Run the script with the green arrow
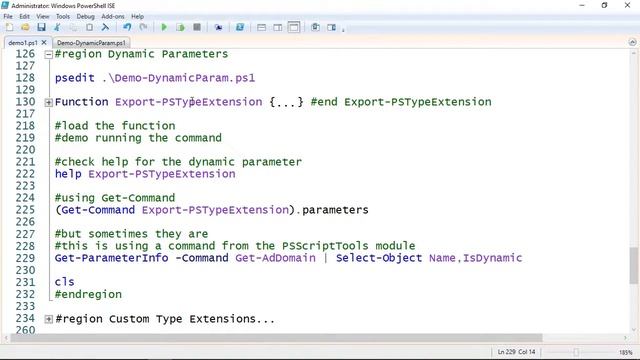The height and width of the screenshot is (360, 640). click(x=164, y=27)
